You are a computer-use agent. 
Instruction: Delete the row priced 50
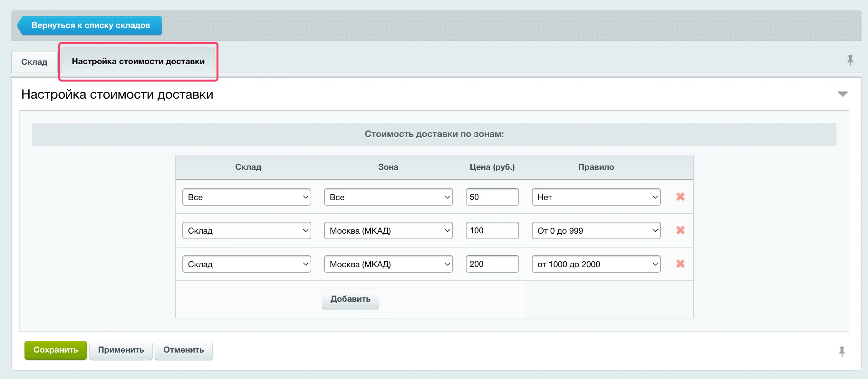[x=680, y=197]
